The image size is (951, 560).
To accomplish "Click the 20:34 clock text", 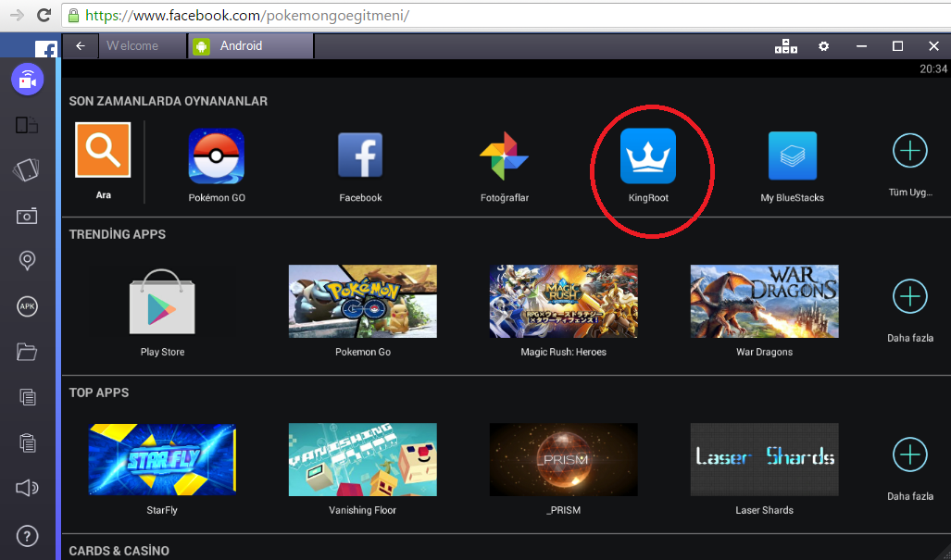I will (933, 69).
